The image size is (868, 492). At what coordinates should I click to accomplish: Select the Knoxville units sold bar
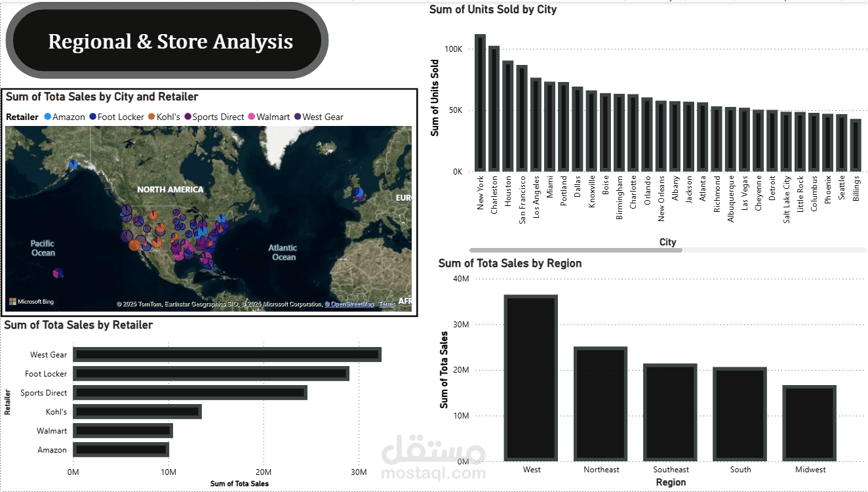tap(591, 131)
